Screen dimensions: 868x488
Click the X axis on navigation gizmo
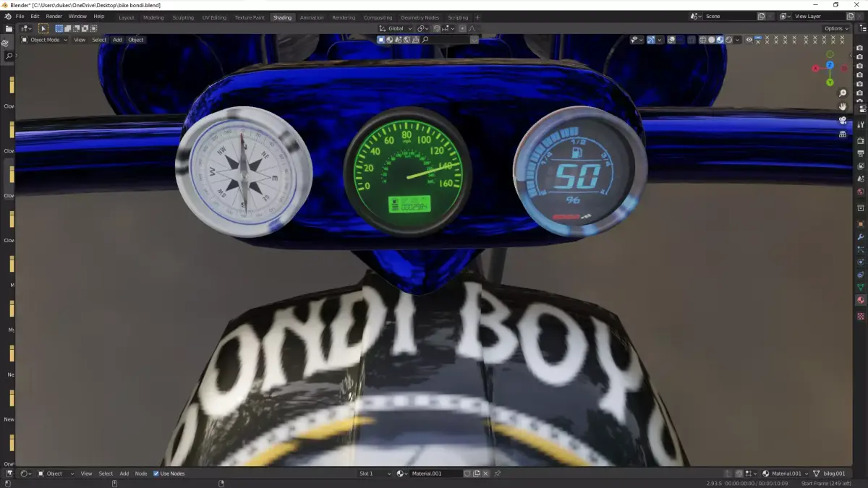click(x=815, y=69)
